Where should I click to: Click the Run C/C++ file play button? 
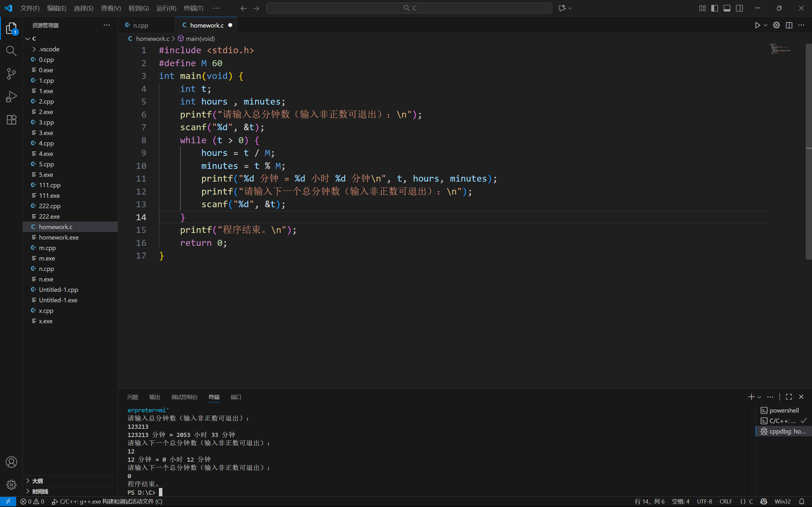coord(757,25)
